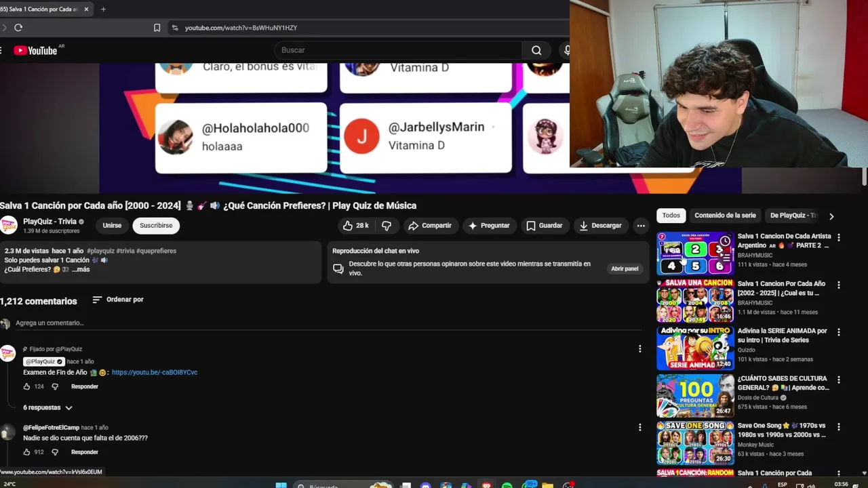The image size is (868, 488).
Task: Open 100 Preguntas Cultura General thumbnail
Action: click(x=695, y=396)
